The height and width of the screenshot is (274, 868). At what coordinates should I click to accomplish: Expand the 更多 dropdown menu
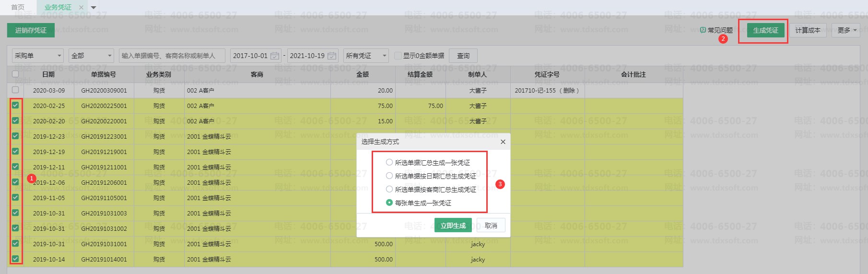[x=847, y=30]
